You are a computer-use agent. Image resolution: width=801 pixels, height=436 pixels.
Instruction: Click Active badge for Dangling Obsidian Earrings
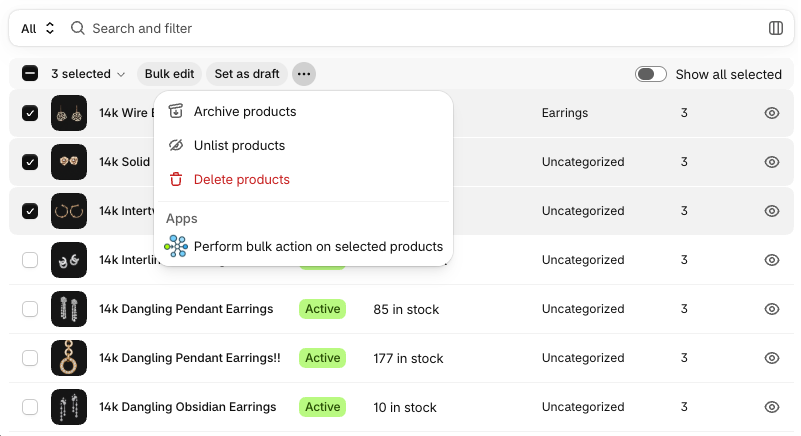[322, 407]
